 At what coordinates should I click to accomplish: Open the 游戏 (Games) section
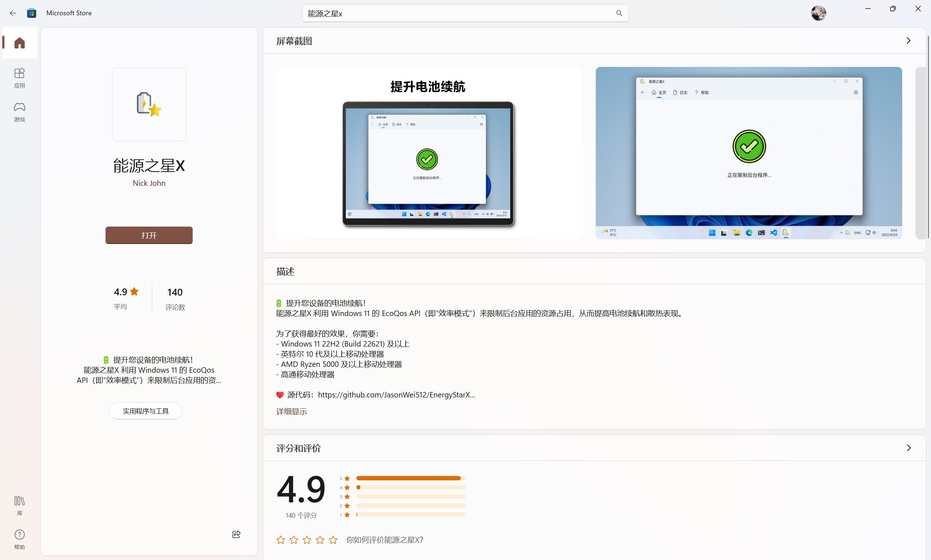(20, 112)
